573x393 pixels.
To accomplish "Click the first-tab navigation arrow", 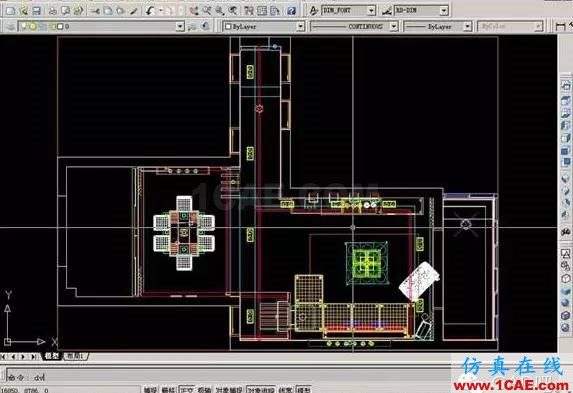I will point(4,356).
